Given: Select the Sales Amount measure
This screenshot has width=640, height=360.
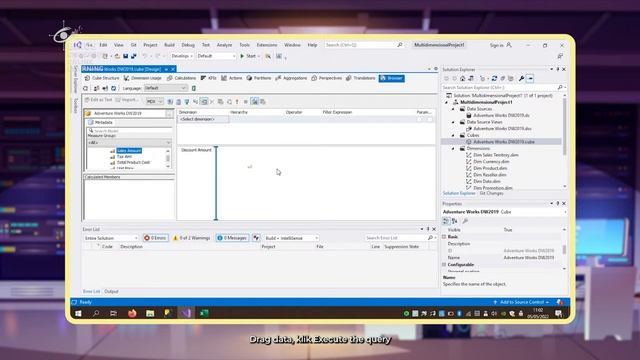Looking at the screenshot, I should point(129,151).
